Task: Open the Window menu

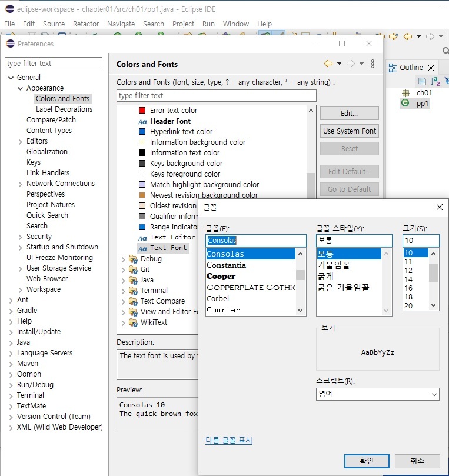Action: coord(236,24)
